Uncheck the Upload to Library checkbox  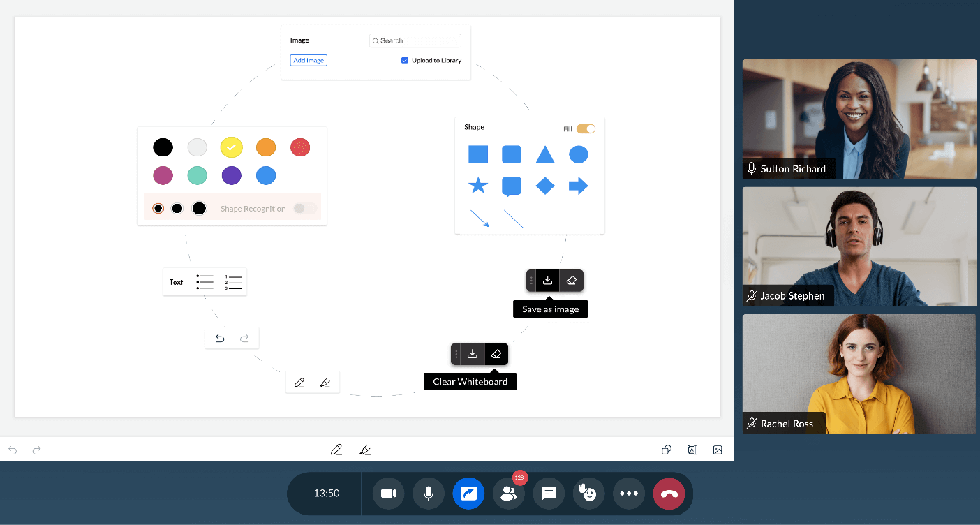click(405, 61)
